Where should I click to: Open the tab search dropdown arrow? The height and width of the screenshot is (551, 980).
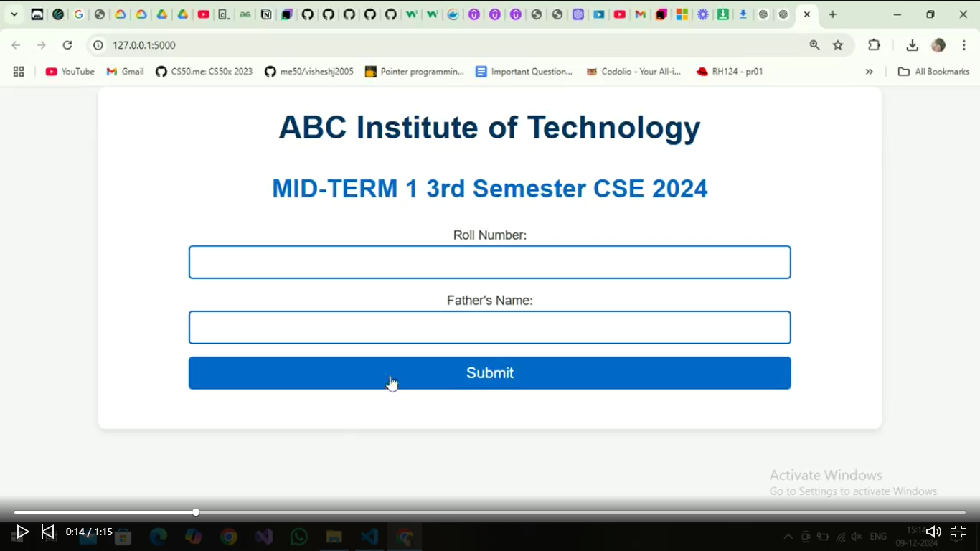pos(14,14)
